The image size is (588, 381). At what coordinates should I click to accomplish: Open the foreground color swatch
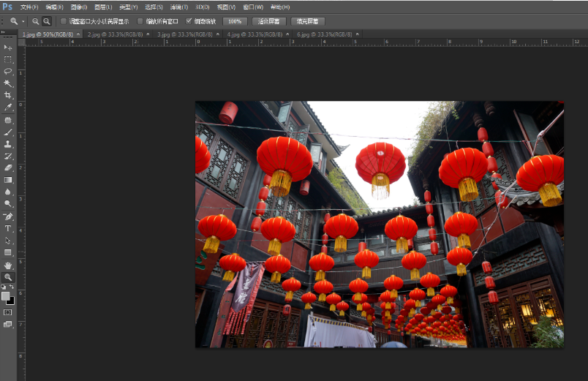pyautogui.click(x=6, y=296)
